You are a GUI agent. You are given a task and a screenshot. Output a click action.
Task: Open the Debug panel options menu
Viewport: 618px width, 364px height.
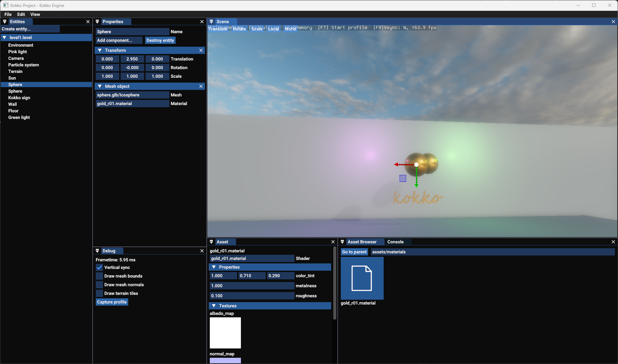(97, 251)
